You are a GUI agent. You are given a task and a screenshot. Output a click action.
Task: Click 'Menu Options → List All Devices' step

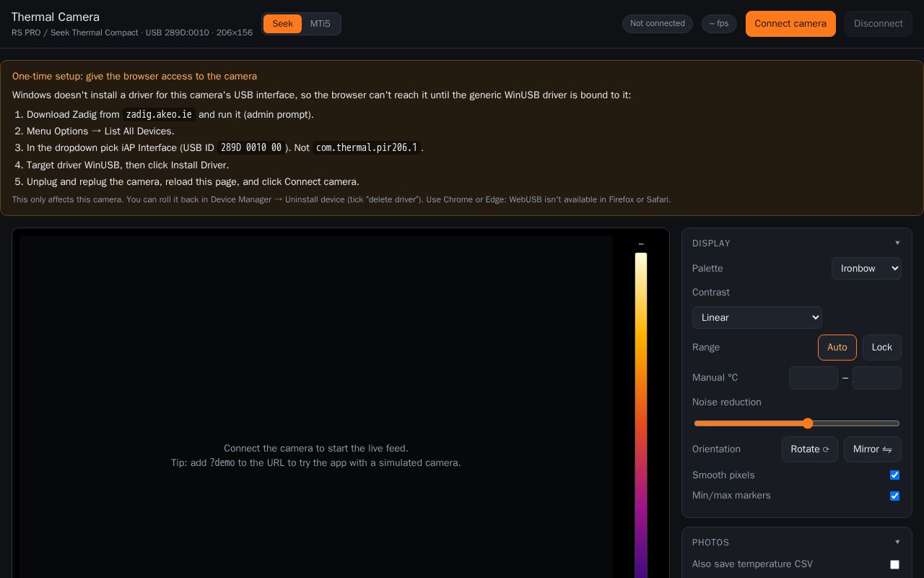point(100,131)
